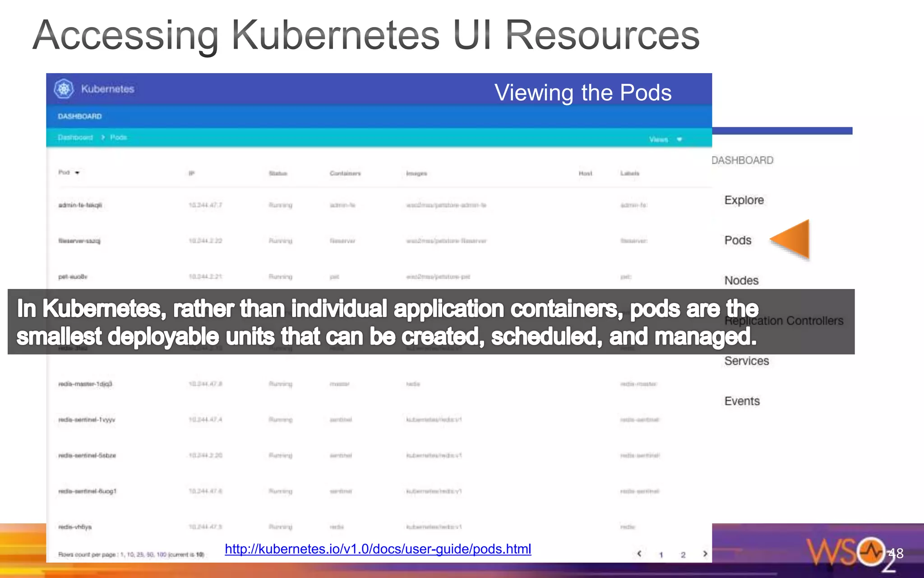Click the IP column header
Screen dimensions: 924x578
pyautogui.click(x=191, y=173)
